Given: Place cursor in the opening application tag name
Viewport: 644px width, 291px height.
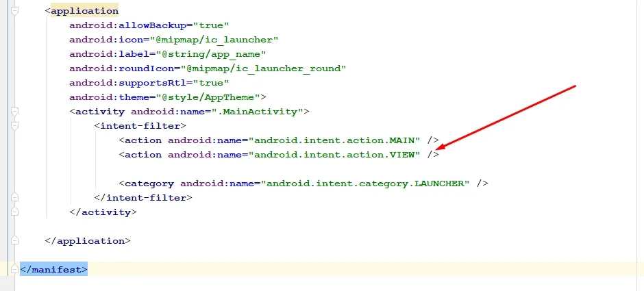Looking at the screenshot, I should [x=84, y=11].
